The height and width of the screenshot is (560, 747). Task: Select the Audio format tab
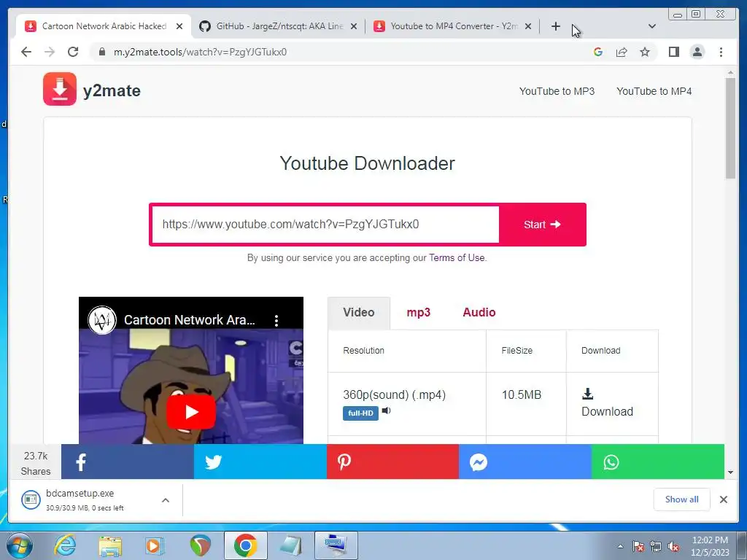click(x=479, y=312)
